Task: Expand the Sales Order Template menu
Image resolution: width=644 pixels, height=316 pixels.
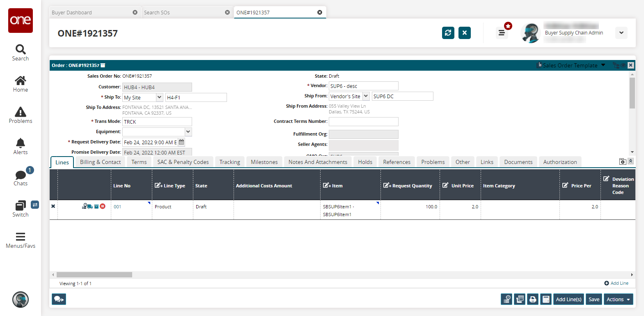Action: point(603,65)
